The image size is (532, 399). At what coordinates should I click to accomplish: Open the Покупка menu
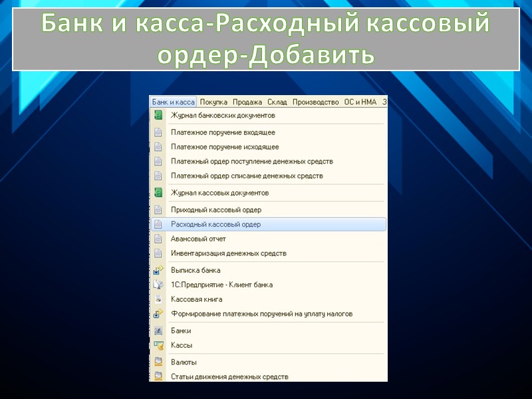tap(213, 102)
